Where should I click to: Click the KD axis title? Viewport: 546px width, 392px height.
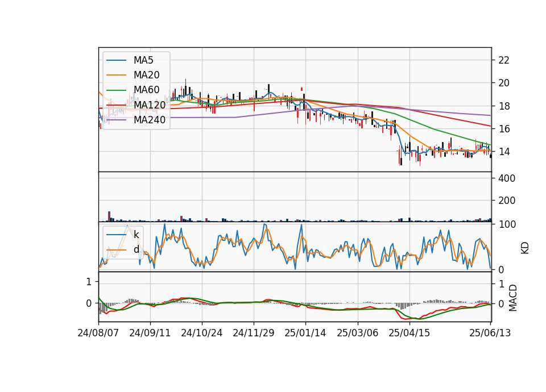pos(525,248)
